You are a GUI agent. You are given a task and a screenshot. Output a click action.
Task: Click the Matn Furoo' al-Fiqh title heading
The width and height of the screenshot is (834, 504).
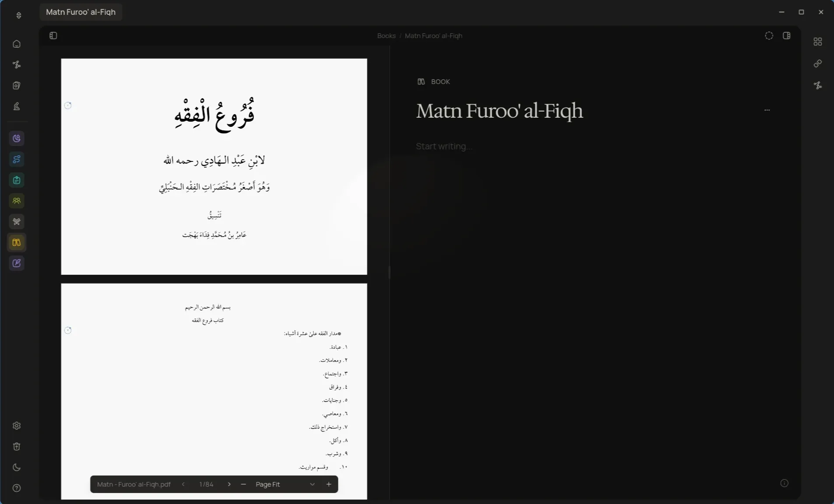(500, 111)
